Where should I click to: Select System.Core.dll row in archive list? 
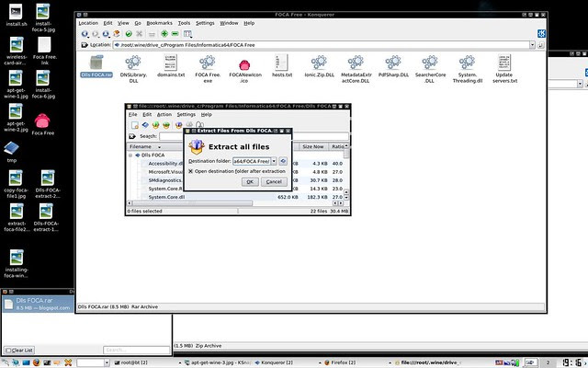pos(236,197)
